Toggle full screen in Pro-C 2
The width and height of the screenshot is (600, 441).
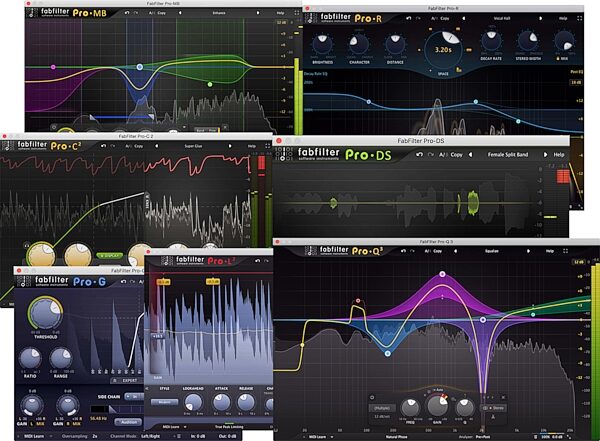pos(267,146)
